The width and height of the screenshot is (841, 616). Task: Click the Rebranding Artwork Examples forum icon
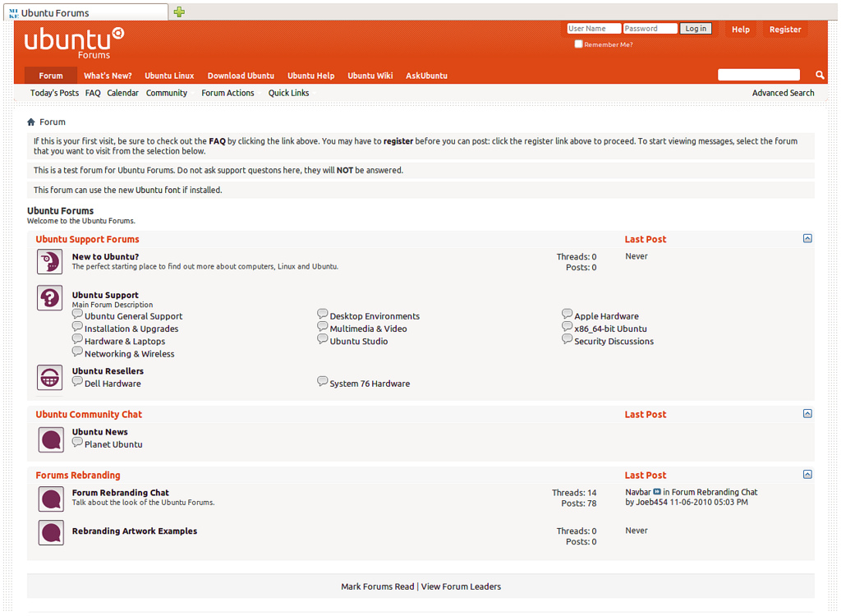51,533
